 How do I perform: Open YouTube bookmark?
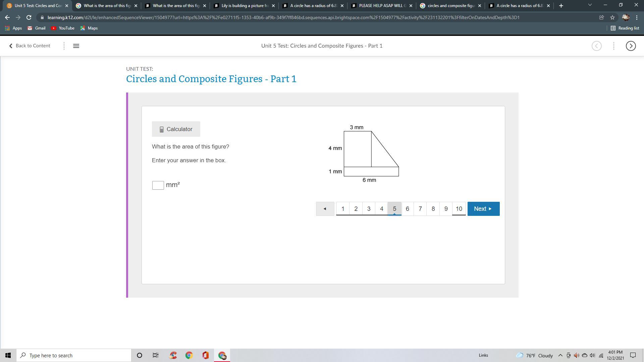63,28
